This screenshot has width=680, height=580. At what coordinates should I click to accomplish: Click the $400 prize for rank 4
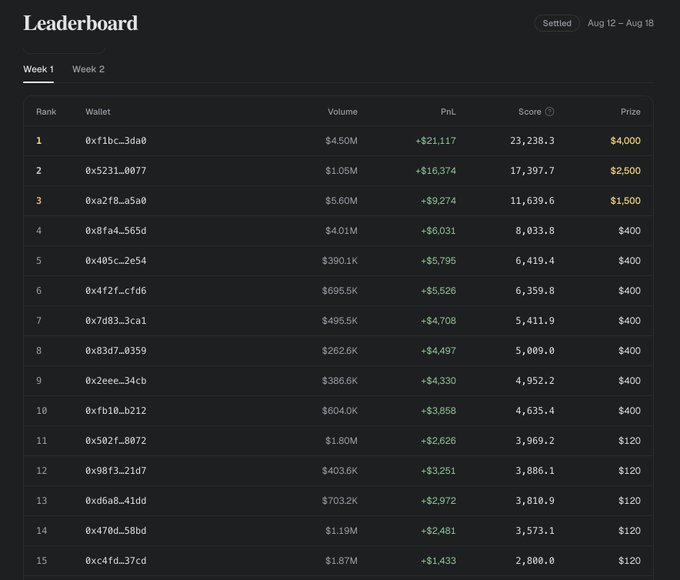(629, 230)
